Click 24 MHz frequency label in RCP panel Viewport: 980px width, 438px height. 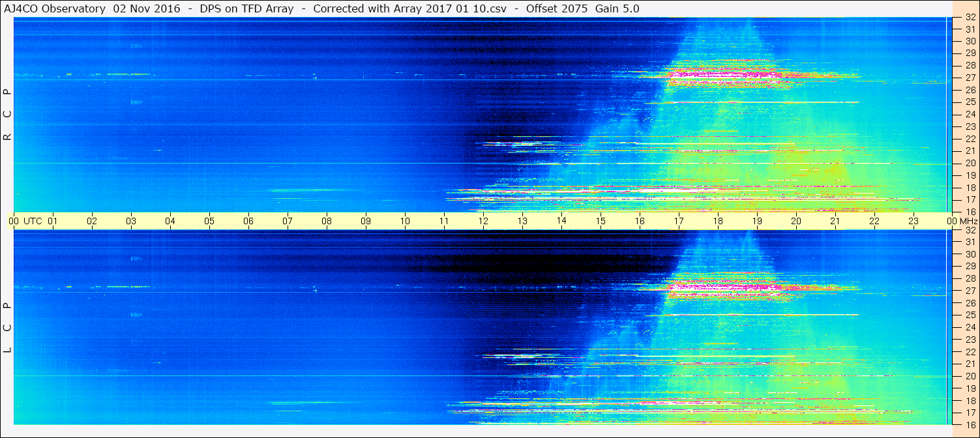click(x=970, y=115)
